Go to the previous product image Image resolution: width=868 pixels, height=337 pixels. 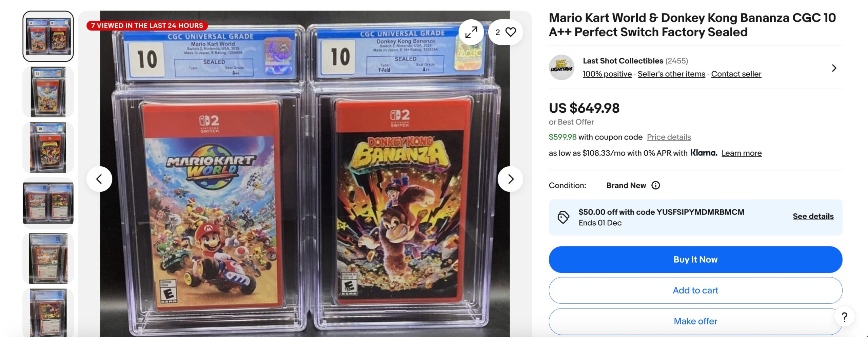99,179
